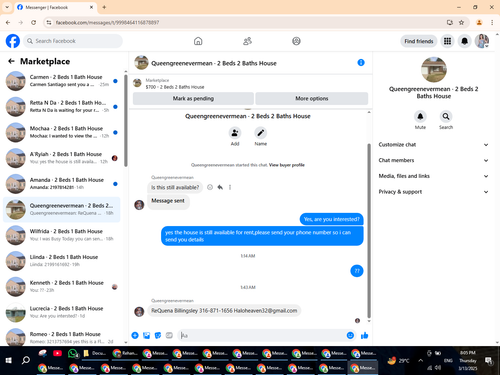
Task: Reload the page
Action: tap(33, 22)
